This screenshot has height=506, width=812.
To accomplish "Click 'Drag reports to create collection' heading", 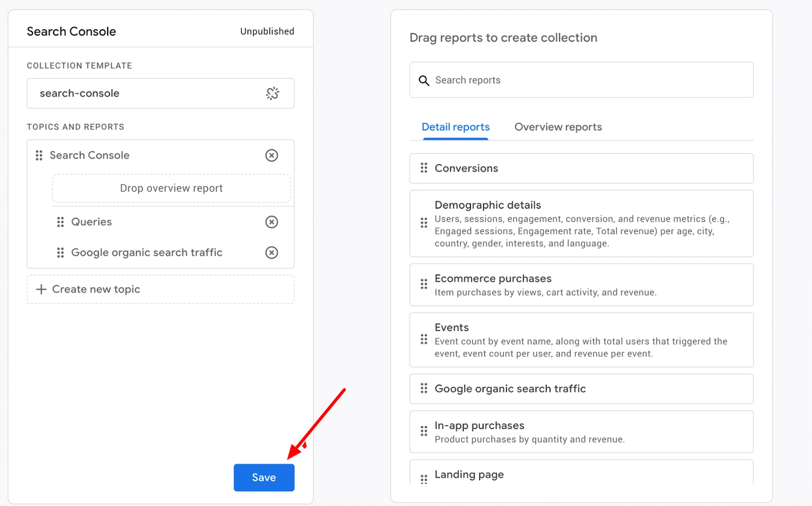I will pyautogui.click(x=503, y=38).
